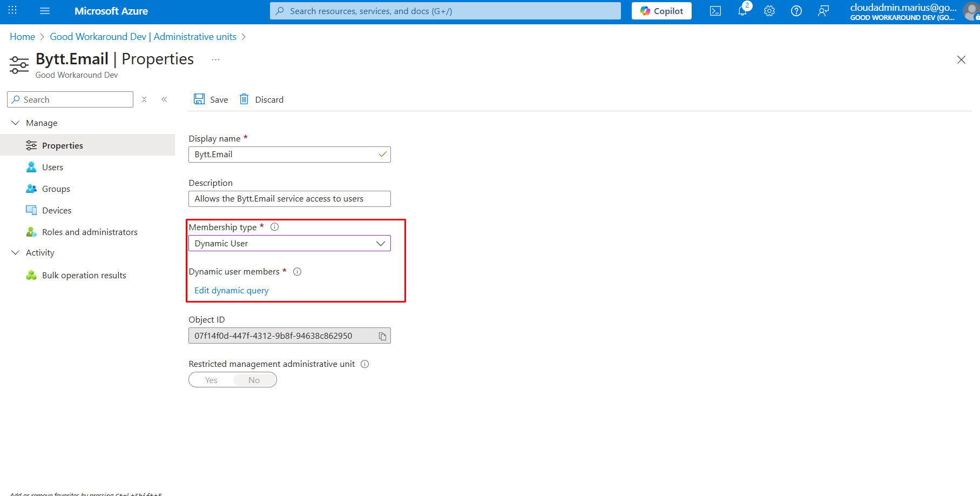Open the notifications bell
The height and width of the screenshot is (496, 980).
[x=743, y=11]
